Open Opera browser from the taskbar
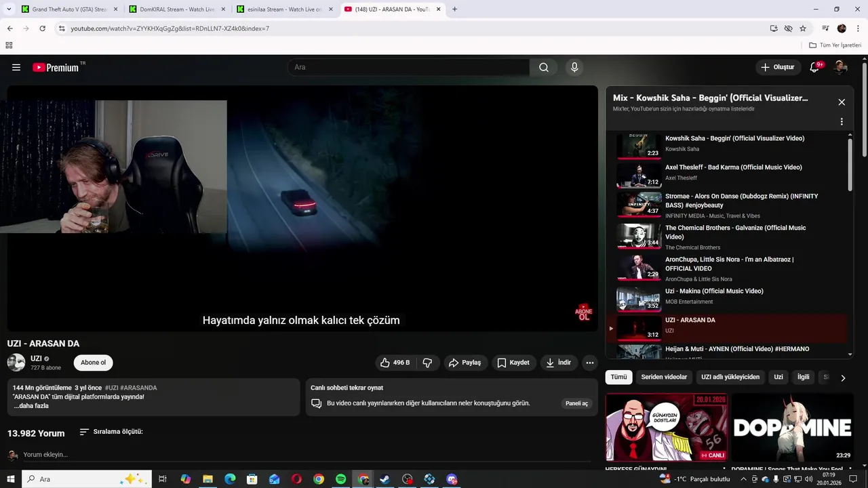 (x=296, y=479)
